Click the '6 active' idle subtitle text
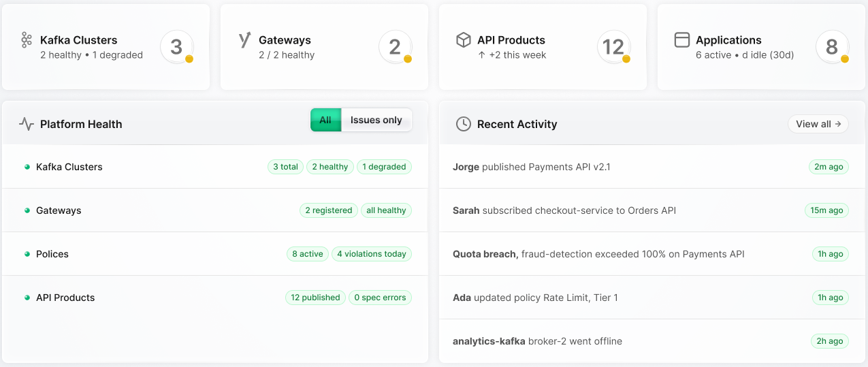Viewport: 868px width, 367px height. pyautogui.click(x=745, y=55)
